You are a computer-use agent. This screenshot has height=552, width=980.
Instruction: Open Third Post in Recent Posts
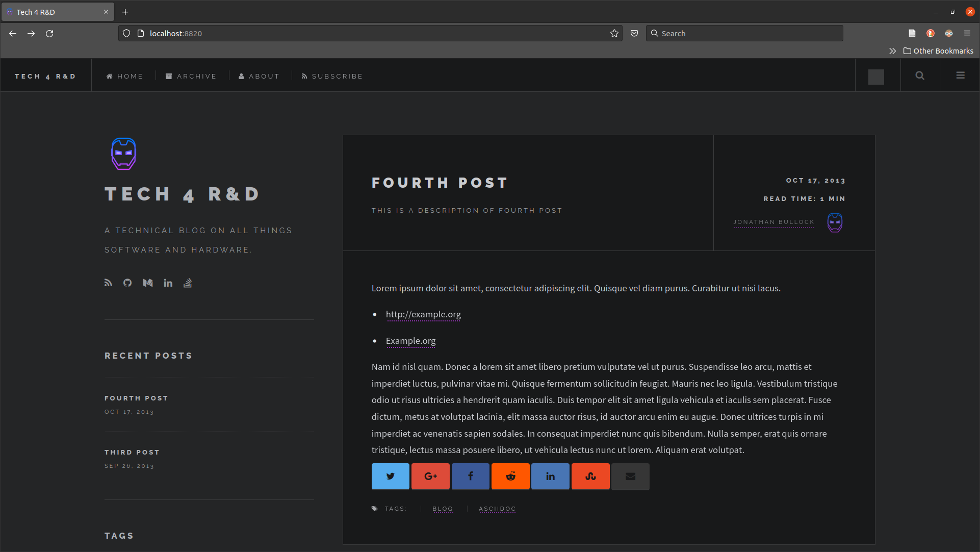[132, 452]
